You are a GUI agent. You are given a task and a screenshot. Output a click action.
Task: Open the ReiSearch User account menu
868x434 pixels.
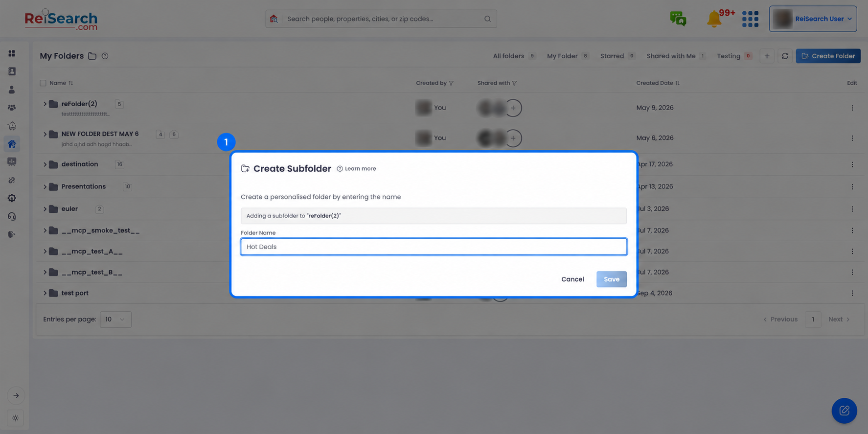point(813,19)
